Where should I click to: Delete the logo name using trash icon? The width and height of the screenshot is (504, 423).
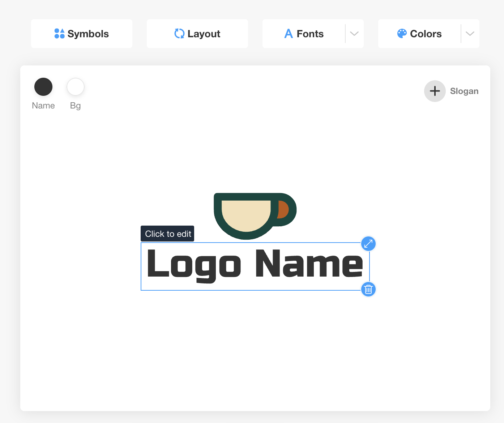[x=368, y=289]
